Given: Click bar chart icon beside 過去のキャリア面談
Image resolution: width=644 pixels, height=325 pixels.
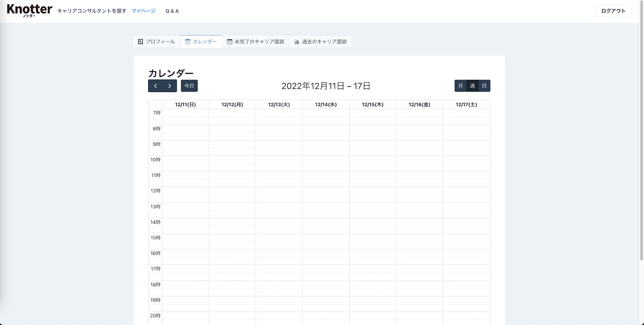Looking at the screenshot, I should pyautogui.click(x=297, y=41).
